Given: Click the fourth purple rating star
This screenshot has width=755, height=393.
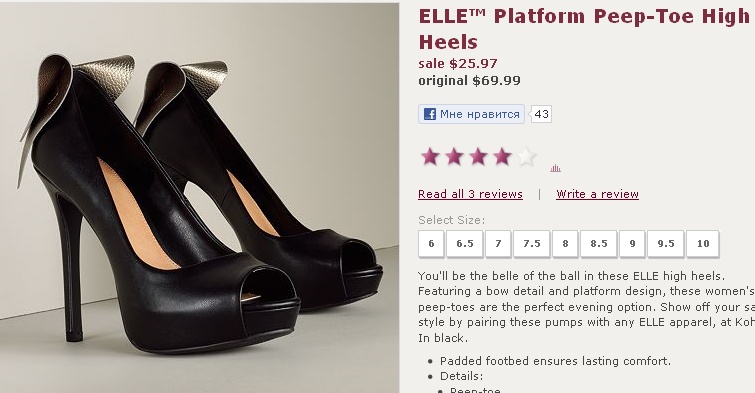Looking at the screenshot, I should point(502,157).
